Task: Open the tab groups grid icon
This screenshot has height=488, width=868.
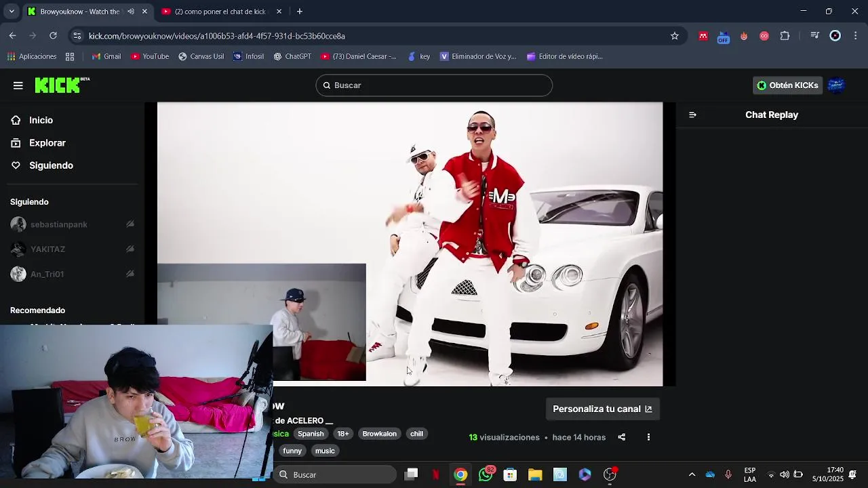Action: point(70,56)
